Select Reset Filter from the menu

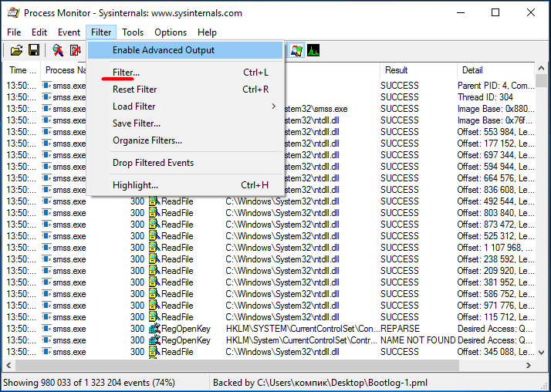click(x=185, y=90)
